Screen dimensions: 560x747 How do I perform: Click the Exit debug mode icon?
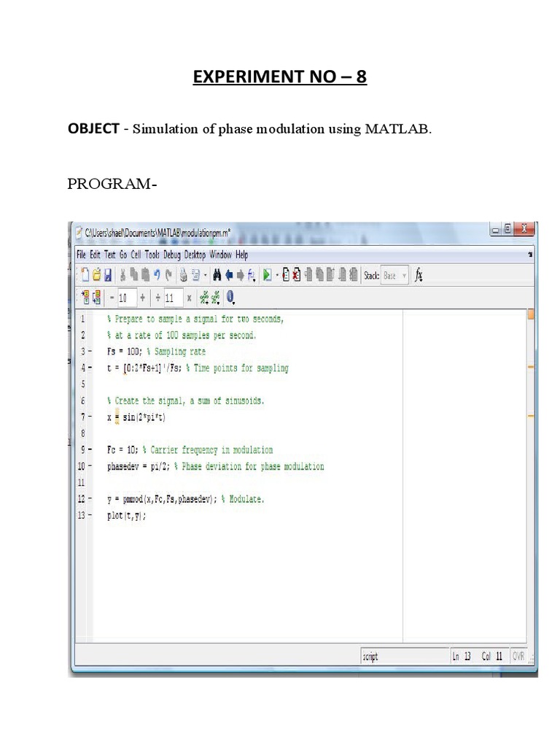[354, 275]
